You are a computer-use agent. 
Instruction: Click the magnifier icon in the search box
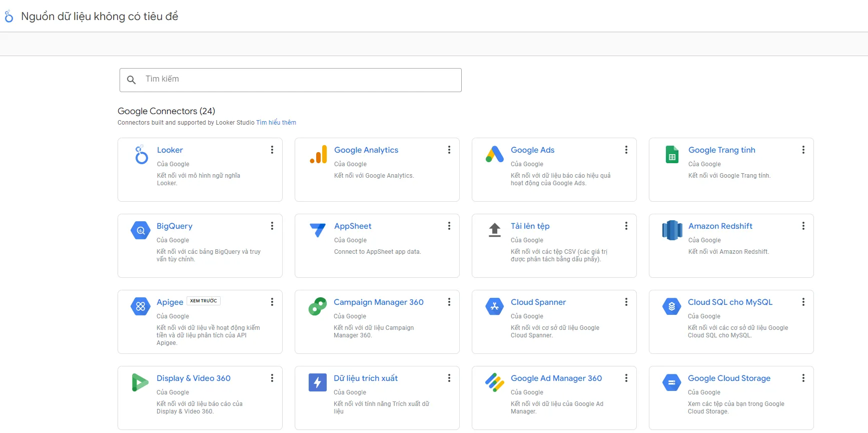132,80
